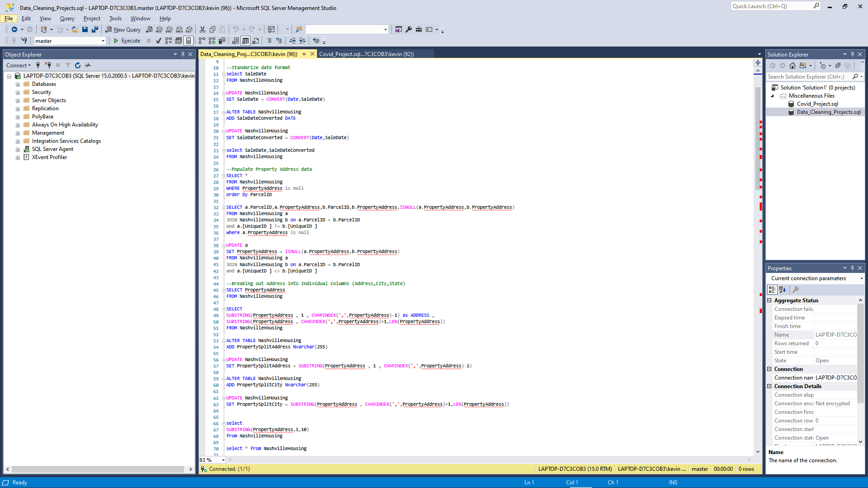Click the editor vertical scrollbar thumb
The height and width of the screenshot is (488, 868).
758,138
